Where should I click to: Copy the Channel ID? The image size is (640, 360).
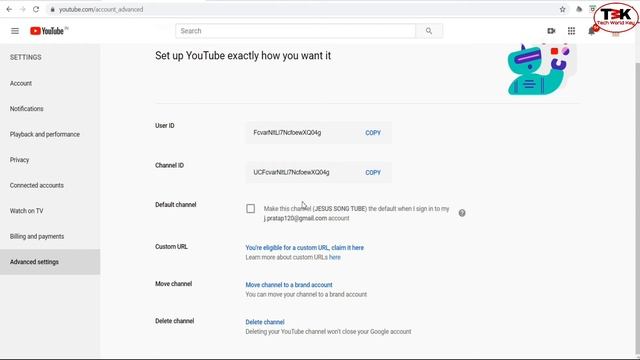(373, 173)
